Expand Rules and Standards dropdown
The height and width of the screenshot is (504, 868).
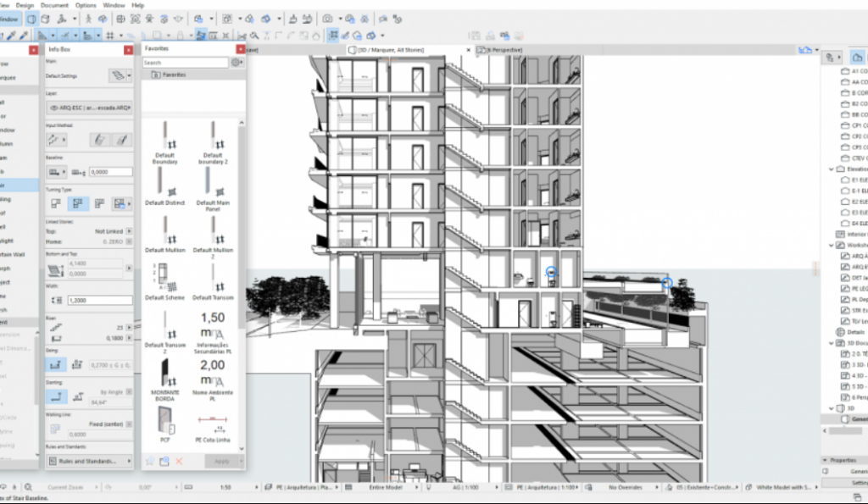(x=88, y=461)
